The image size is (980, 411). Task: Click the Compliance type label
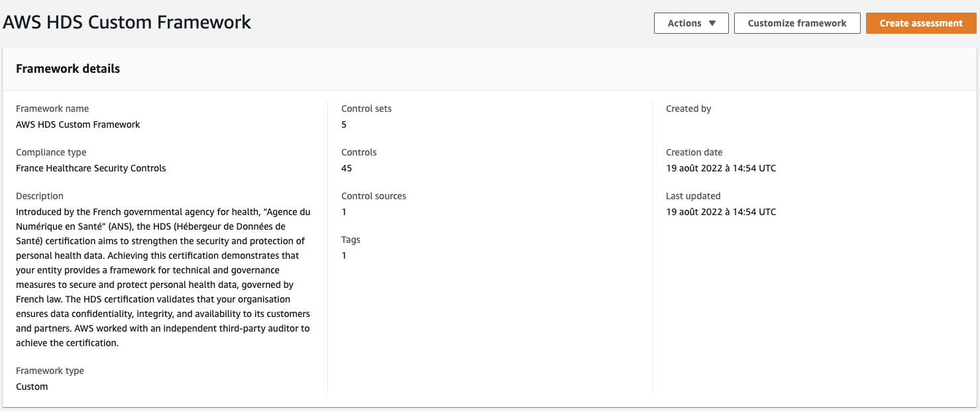pyautogui.click(x=51, y=152)
